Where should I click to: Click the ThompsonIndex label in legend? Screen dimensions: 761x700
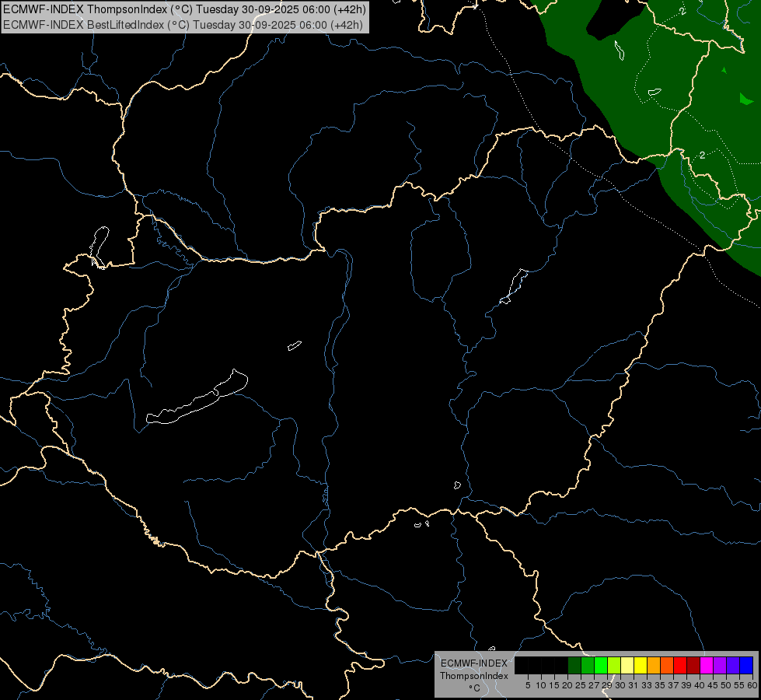pos(474,676)
